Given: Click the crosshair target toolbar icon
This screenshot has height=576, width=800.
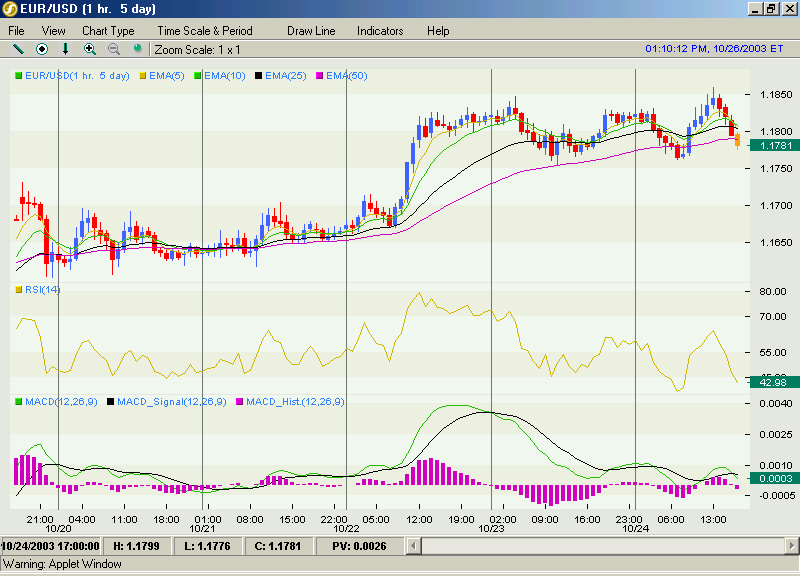Looking at the screenshot, I should click(42, 49).
